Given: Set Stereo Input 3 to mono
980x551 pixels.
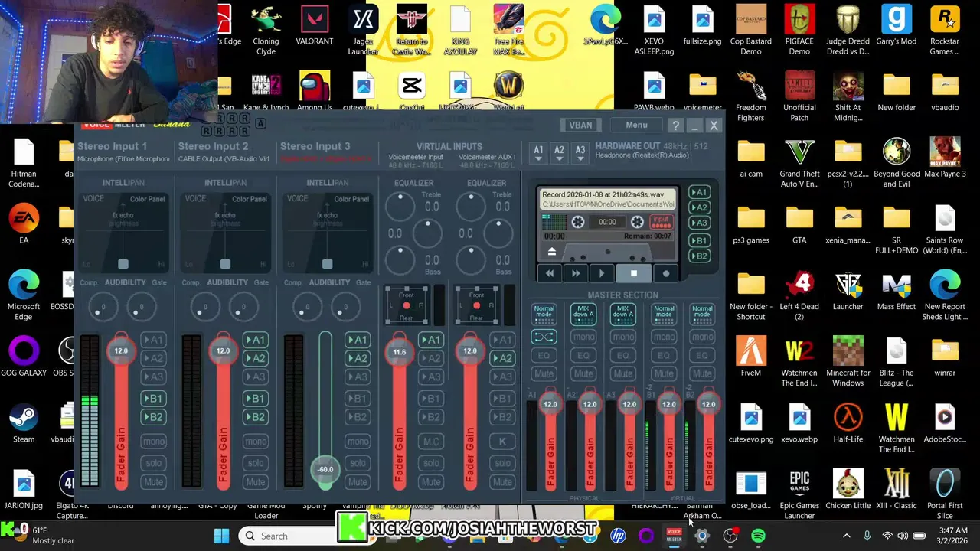Looking at the screenshot, I should point(357,442).
